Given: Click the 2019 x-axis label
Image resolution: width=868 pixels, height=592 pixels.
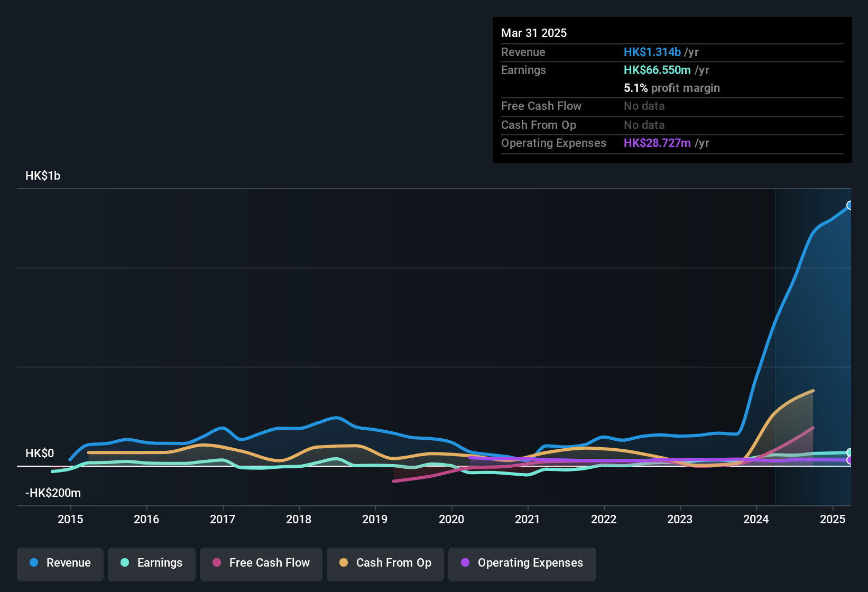Looking at the screenshot, I should (x=375, y=520).
